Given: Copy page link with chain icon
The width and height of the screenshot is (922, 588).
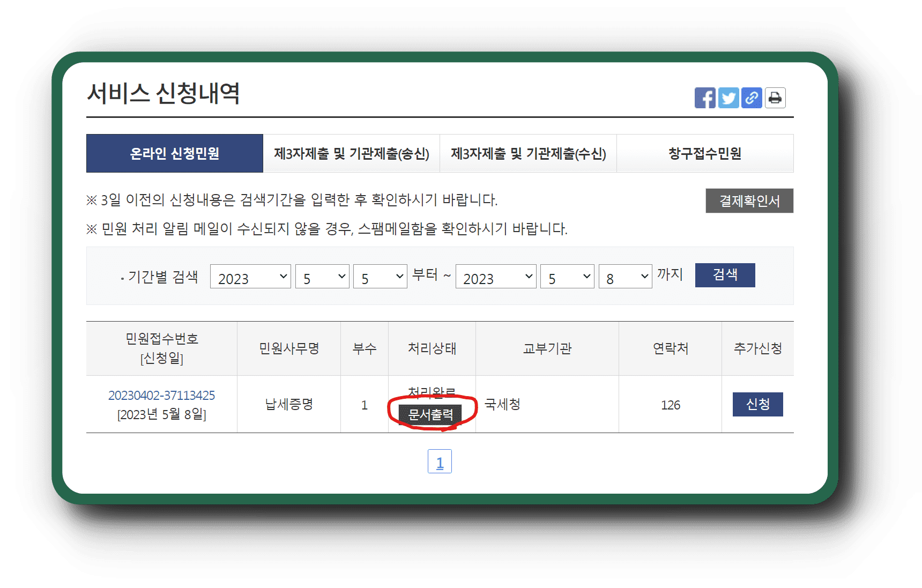Looking at the screenshot, I should pos(752,98).
